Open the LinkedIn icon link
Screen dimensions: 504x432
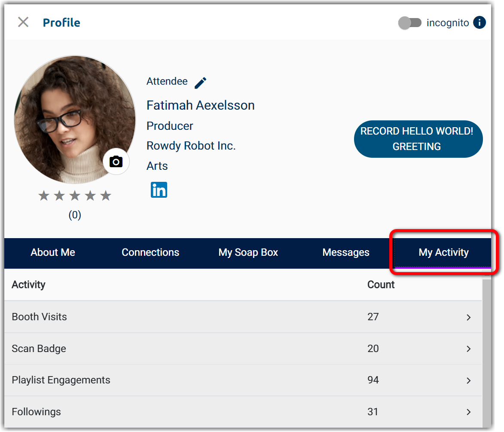[x=159, y=190]
